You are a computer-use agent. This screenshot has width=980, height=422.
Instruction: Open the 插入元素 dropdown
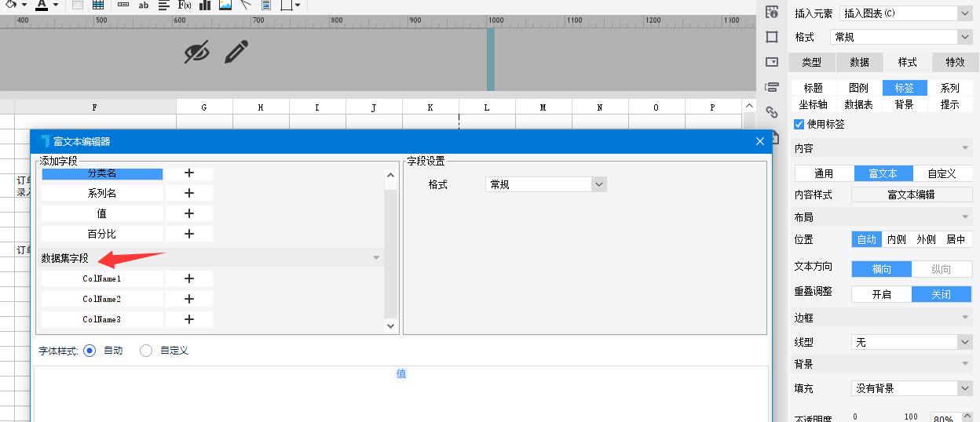tap(964, 13)
